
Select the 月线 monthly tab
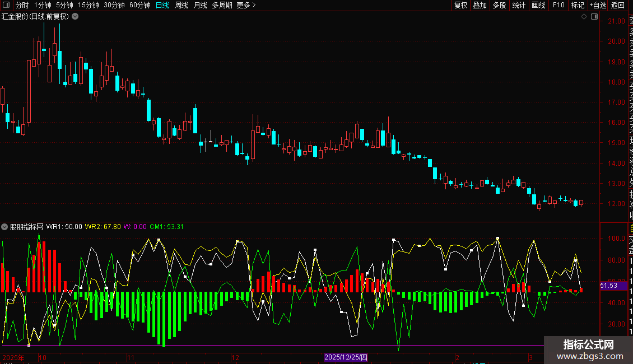tap(200, 5)
